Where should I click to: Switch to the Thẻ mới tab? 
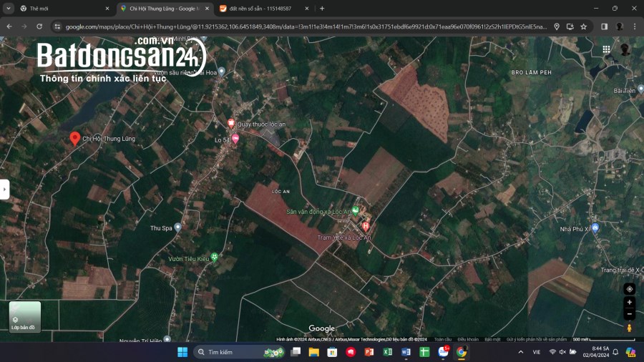point(65,8)
